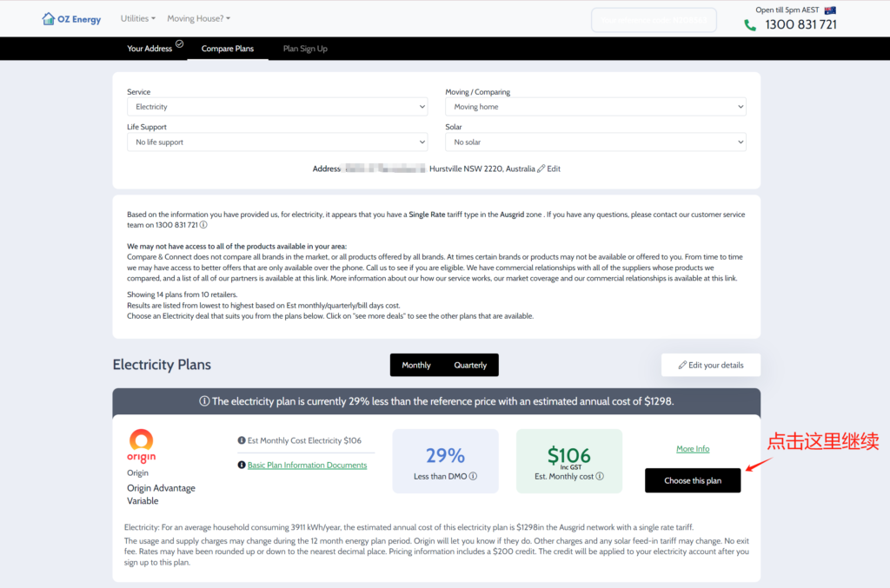Click the 1300 831 721 phone number in the header
Image resolution: width=890 pixels, height=588 pixels.
click(x=800, y=25)
